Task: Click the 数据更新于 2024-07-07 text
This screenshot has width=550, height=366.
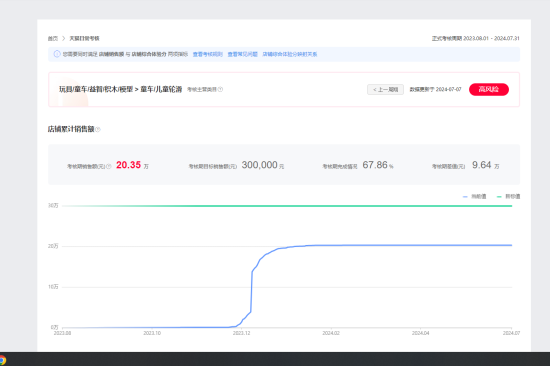Action: [435, 89]
